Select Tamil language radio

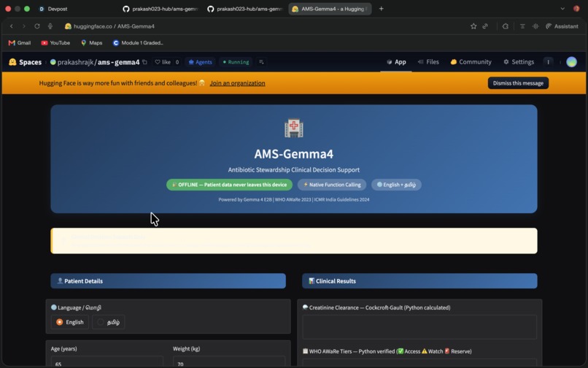click(109, 322)
